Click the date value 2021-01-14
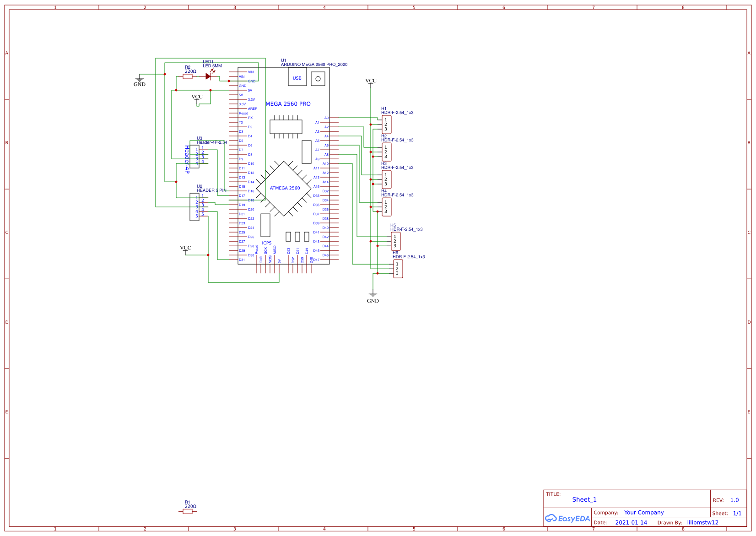This screenshot has width=756, height=536. coord(632,522)
